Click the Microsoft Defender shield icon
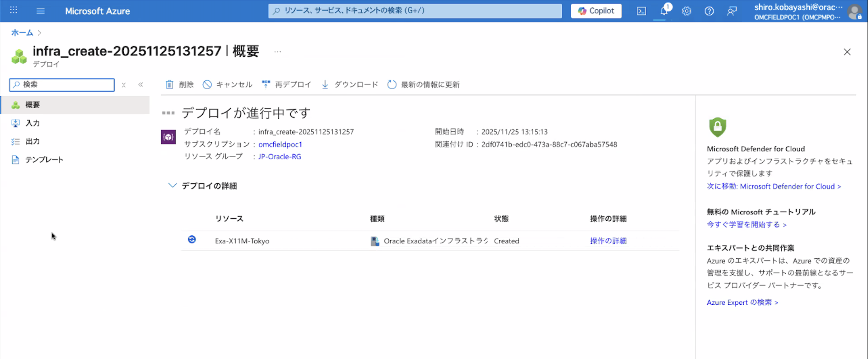Viewport: 868px width, 359px height. (717, 127)
